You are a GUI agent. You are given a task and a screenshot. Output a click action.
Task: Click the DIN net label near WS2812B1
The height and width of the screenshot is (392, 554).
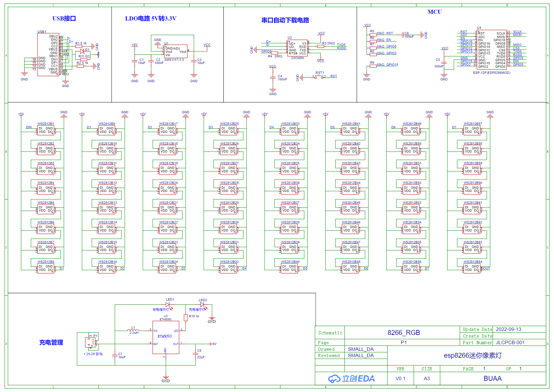point(29,127)
